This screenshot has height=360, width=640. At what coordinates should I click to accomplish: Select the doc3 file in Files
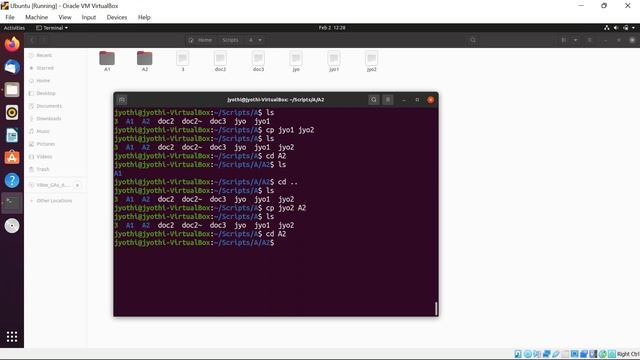pyautogui.click(x=258, y=61)
